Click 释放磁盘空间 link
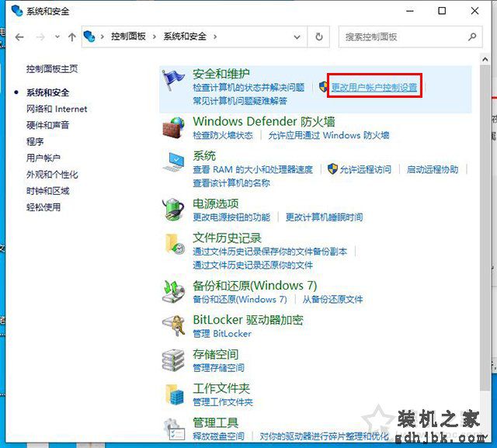497x448 pixels. [x=218, y=436]
